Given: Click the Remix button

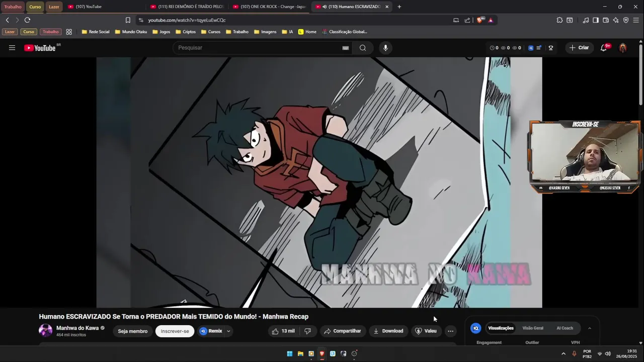Looking at the screenshot, I should click(x=211, y=331).
